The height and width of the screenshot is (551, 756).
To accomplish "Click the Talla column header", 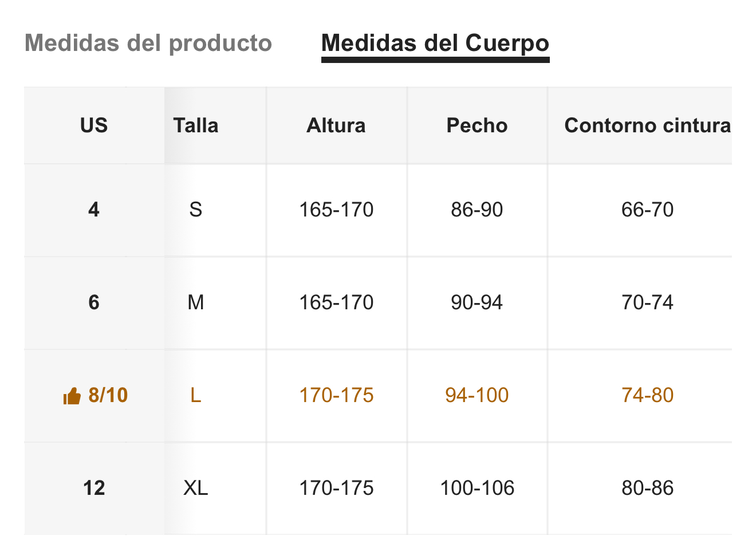I will (x=196, y=125).
